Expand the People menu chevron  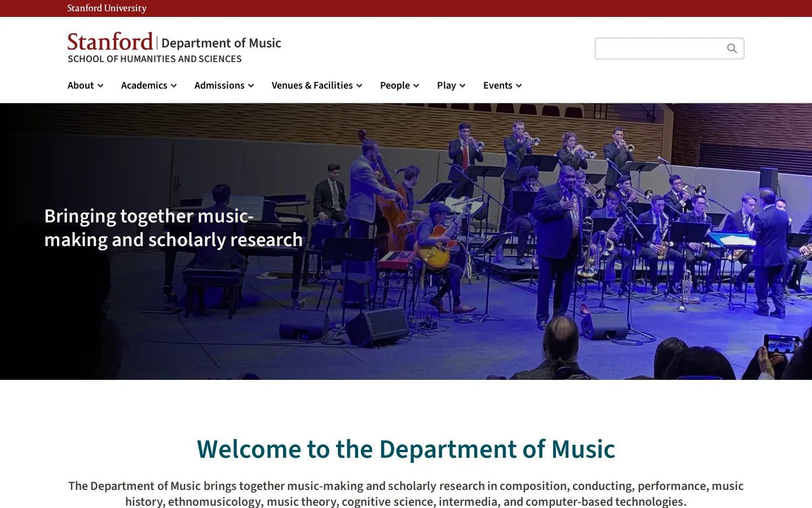click(x=416, y=86)
